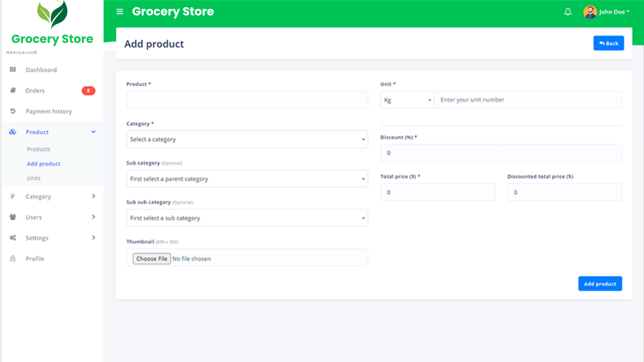This screenshot has width=644, height=362.
Task: Open the Select a category dropdown
Action: coord(247,139)
